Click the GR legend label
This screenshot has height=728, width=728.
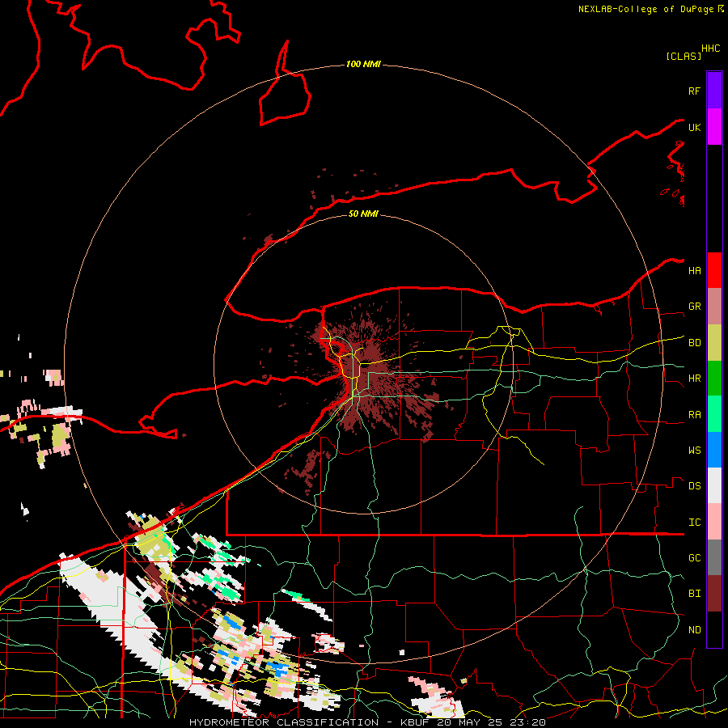pos(694,307)
